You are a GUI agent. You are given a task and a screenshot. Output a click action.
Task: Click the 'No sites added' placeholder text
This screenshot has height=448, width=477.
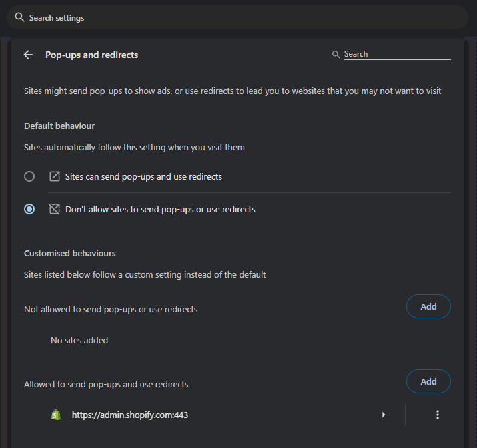(x=79, y=340)
